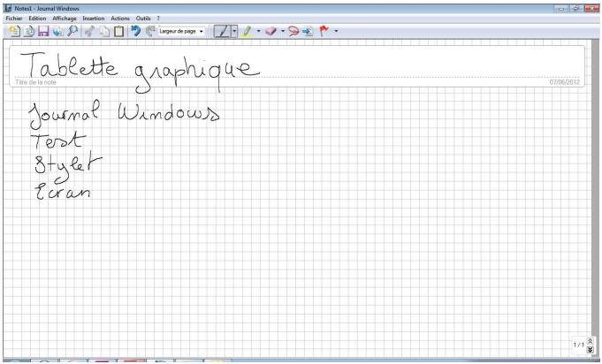Open the Insertion menu
Screen dimensions: 602x364
pos(94,19)
